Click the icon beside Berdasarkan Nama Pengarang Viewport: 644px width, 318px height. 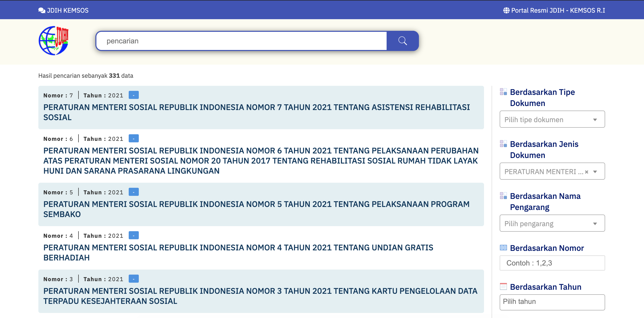503,196
